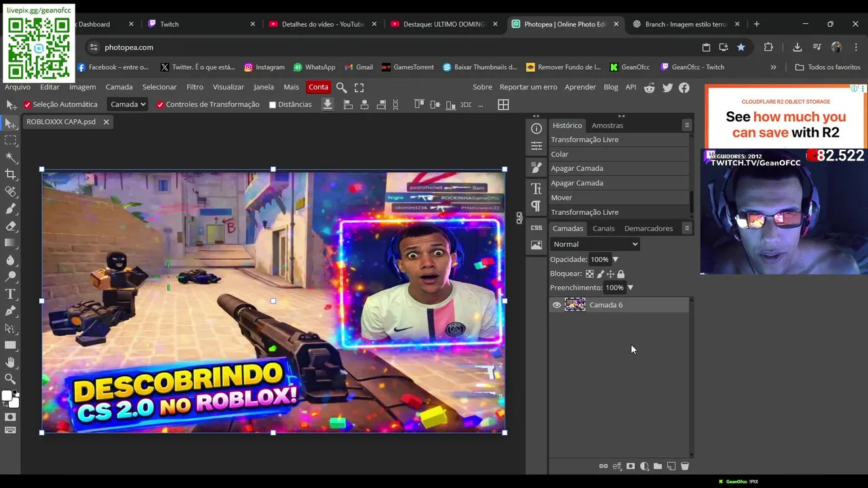Toggle lock image pixels brush icon
The width and height of the screenshot is (868, 488).
click(600, 274)
